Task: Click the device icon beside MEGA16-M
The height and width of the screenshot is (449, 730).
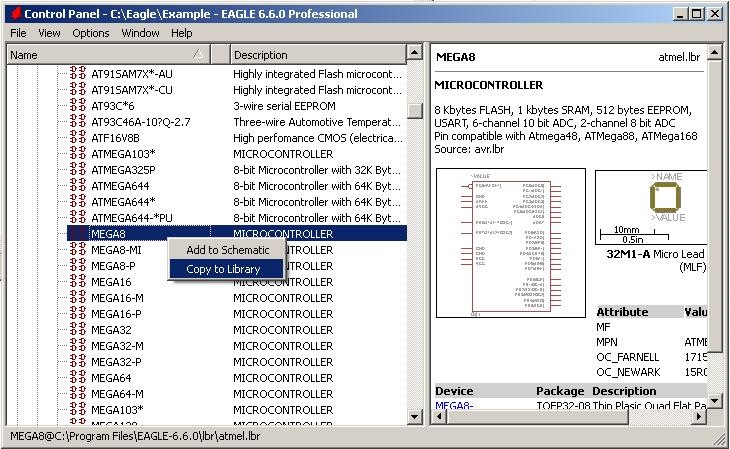Action: [78, 297]
